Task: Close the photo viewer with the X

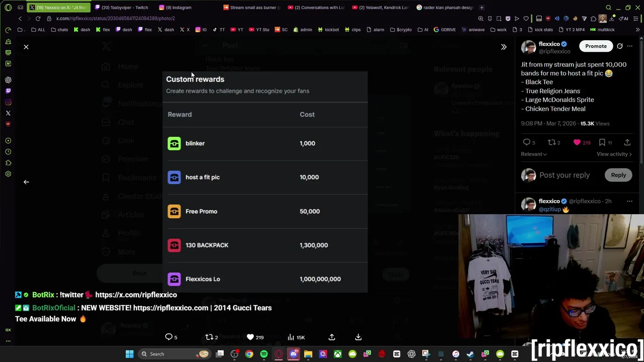Action: pos(26,47)
